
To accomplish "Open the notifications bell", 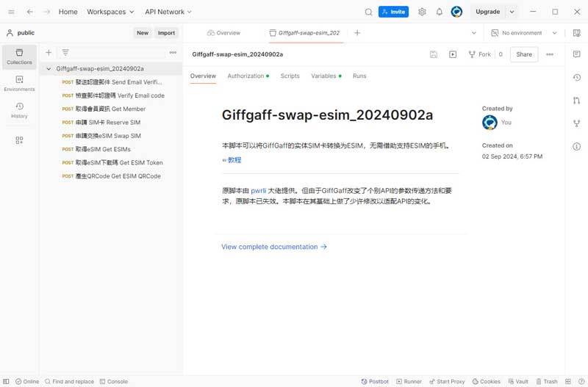I will (x=440, y=12).
